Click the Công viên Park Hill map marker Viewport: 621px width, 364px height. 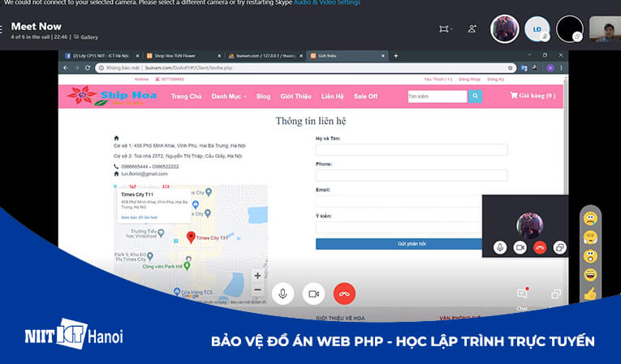coord(188,266)
